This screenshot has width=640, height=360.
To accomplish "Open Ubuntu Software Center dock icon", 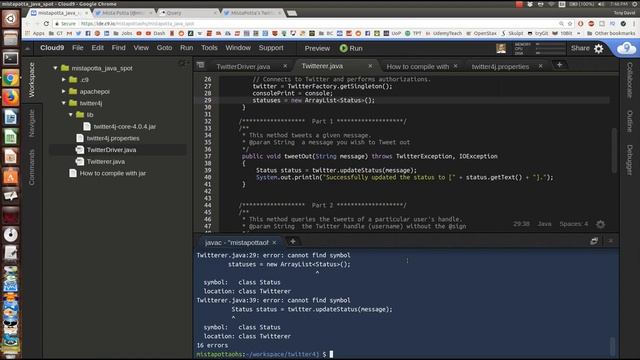I will click(11, 176).
